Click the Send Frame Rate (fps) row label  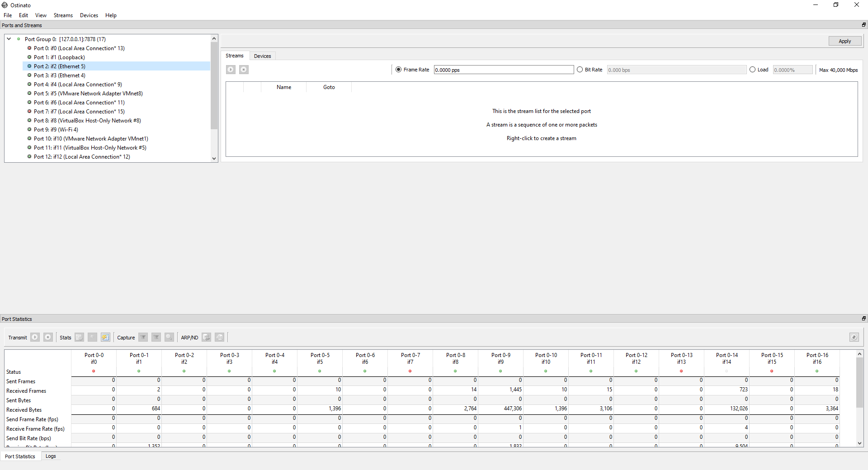click(32, 419)
